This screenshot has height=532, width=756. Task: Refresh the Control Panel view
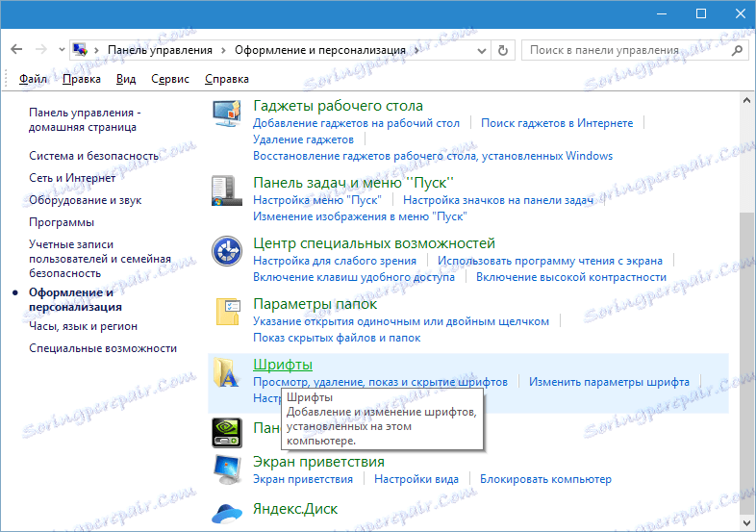coord(503,50)
